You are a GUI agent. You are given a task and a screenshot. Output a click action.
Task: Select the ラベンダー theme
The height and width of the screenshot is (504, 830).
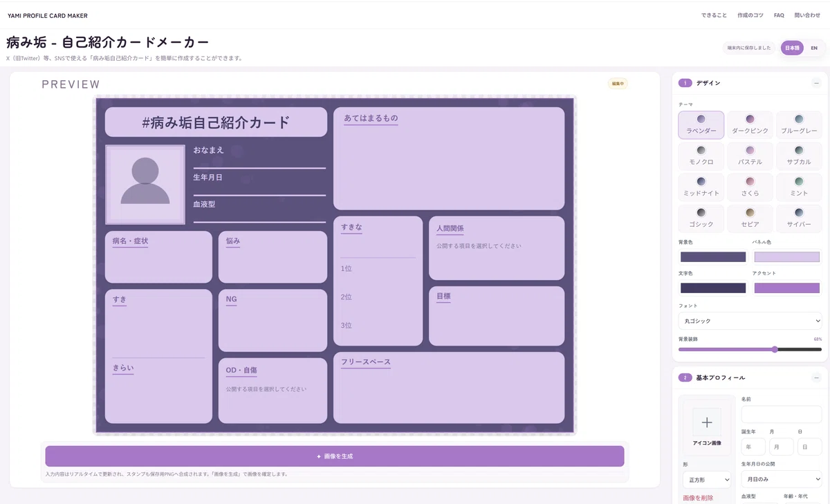(x=701, y=125)
